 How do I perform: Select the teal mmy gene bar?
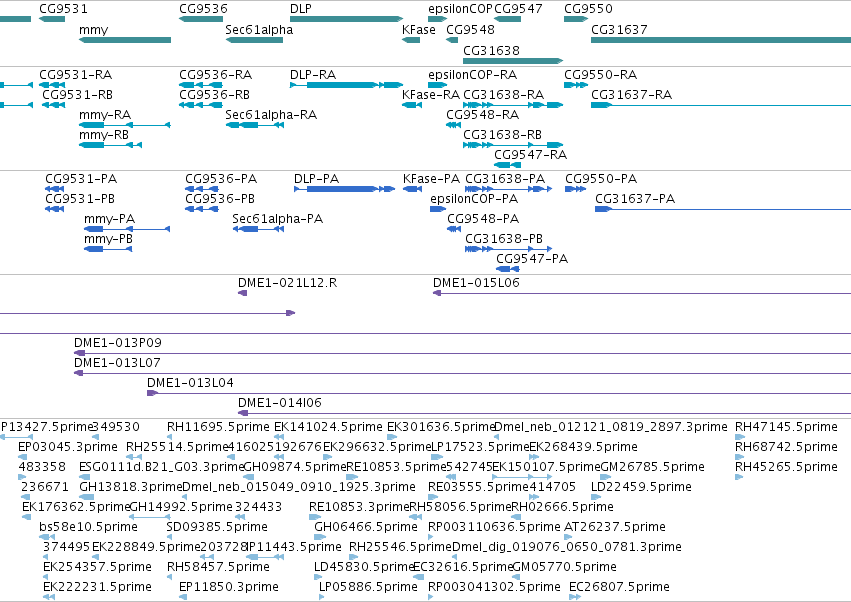125,40
